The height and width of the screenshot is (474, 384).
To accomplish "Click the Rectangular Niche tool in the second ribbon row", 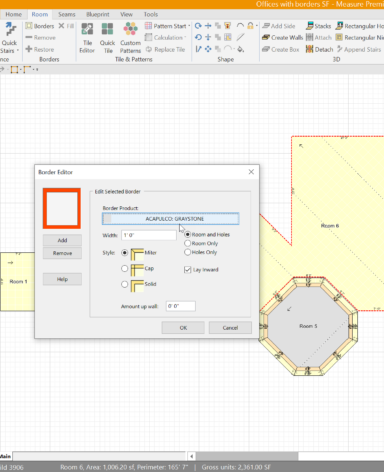I will pyautogui.click(x=360, y=38).
